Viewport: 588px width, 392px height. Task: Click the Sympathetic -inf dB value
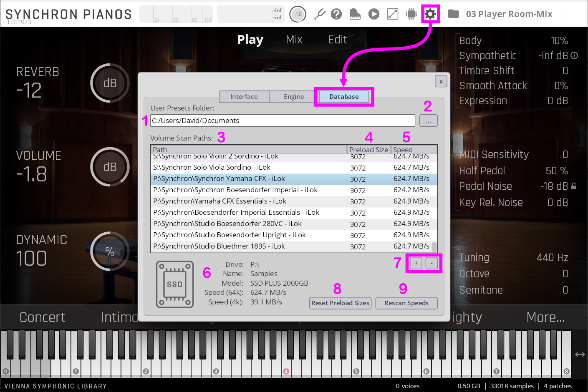click(x=553, y=56)
